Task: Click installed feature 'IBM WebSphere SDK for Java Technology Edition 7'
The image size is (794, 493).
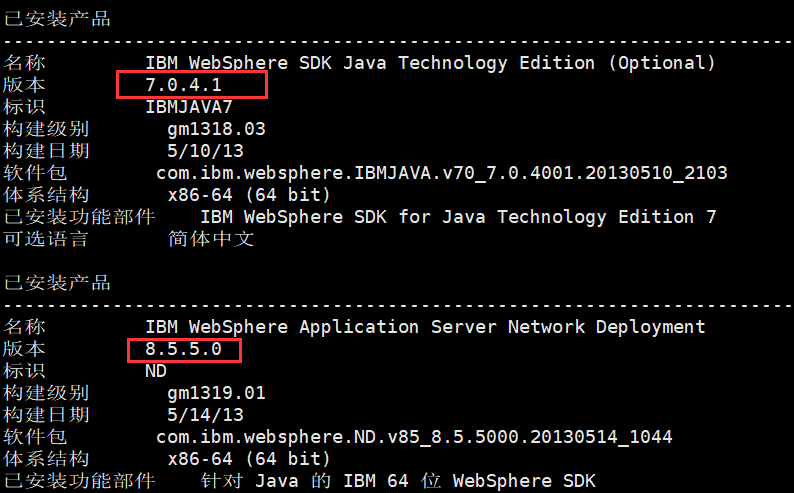Action: pyautogui.click(x=458, y=217)
